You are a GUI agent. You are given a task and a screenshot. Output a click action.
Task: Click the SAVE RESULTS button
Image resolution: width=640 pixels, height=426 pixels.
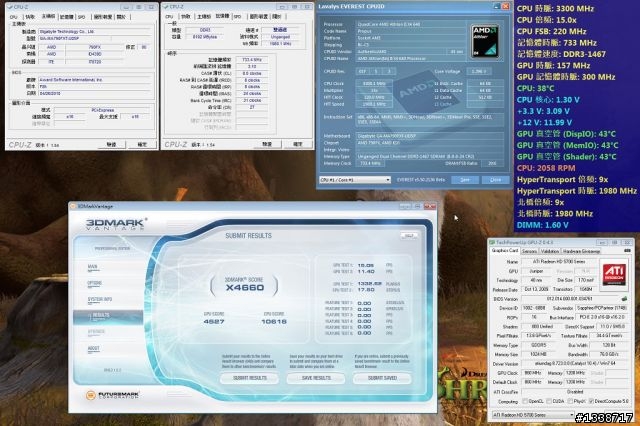point(316,378)
